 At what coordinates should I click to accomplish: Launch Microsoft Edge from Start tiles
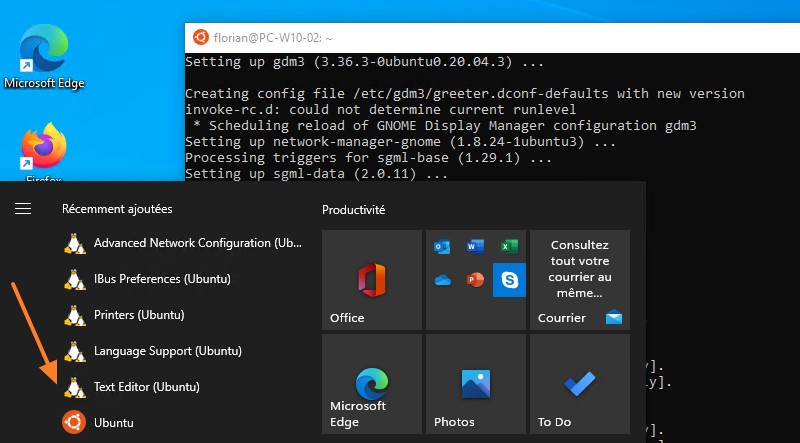[372, 384]
